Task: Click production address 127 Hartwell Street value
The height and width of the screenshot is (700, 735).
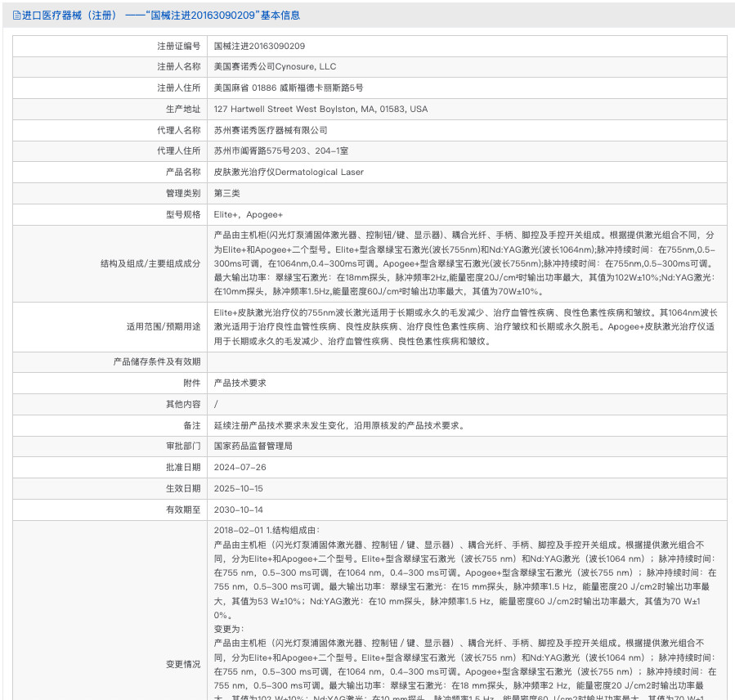Action: coord(320,109)
